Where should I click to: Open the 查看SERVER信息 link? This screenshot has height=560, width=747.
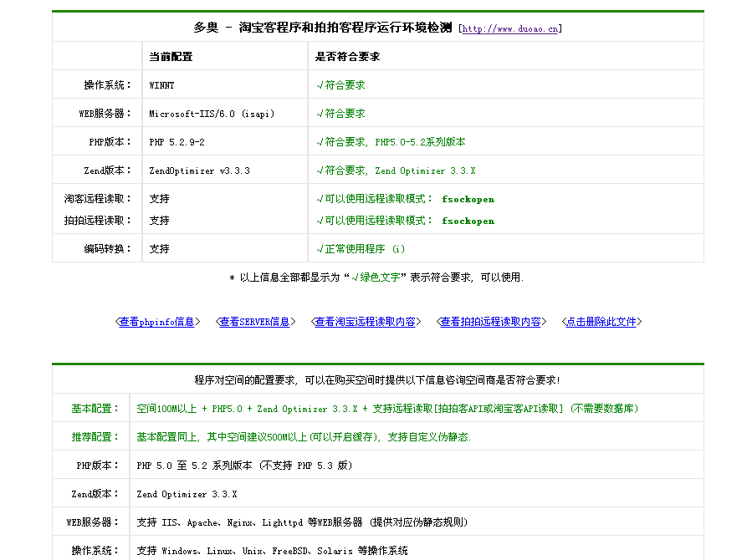pos(255,322)
